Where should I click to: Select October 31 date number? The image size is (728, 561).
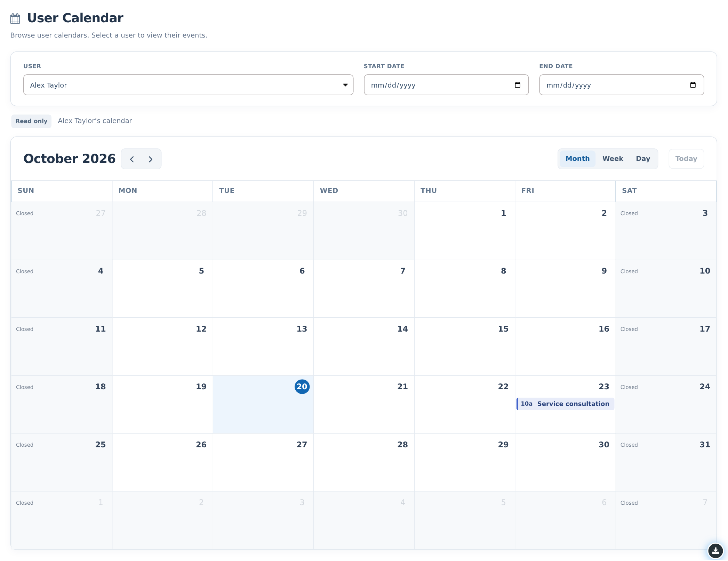705,445
